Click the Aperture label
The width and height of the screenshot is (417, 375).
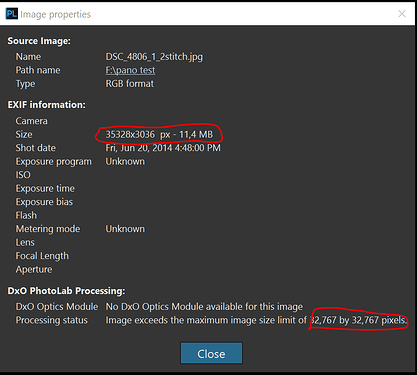(34, 269)
